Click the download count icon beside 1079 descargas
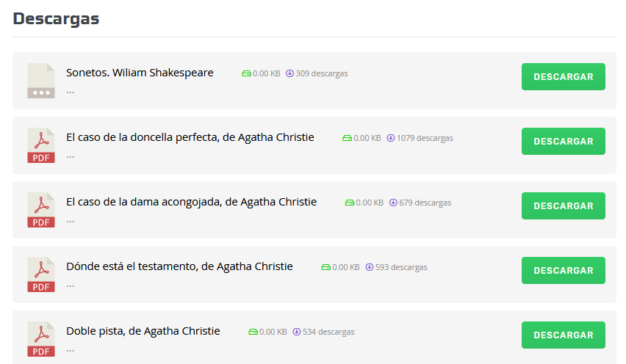This screenshot has height=364, width=626. [x=391, y=138]
